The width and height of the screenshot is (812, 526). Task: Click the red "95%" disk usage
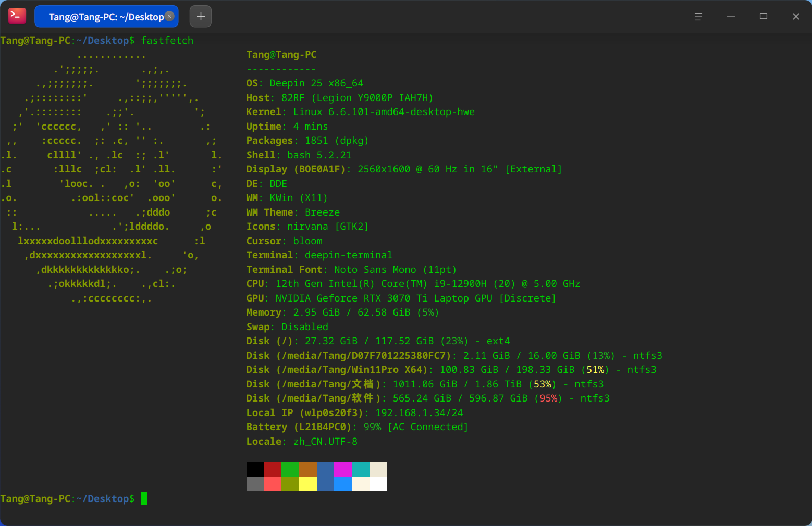(548, 398)
